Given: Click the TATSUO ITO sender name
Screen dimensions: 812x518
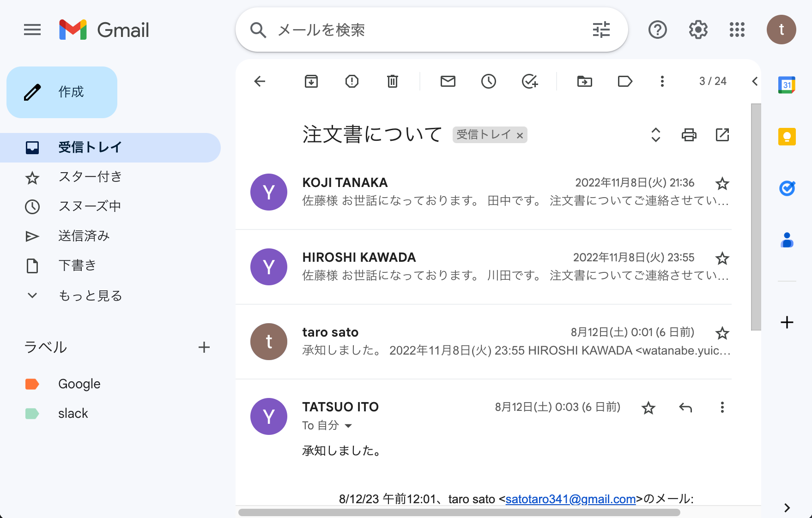Looking at the screenshot, I should tap(340, 407).
